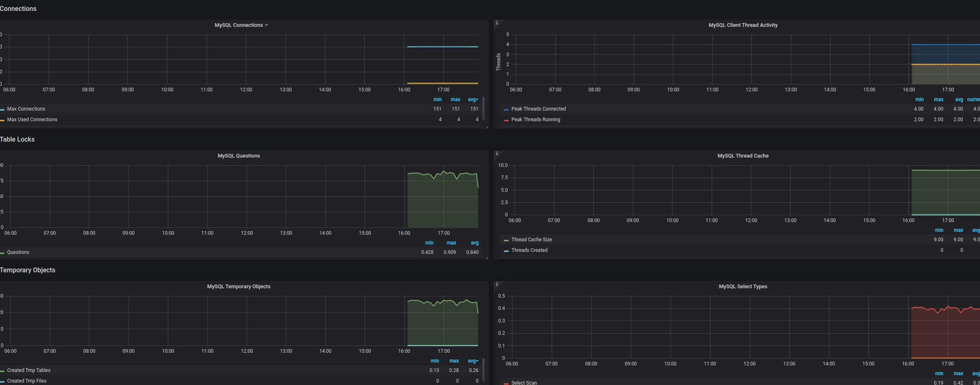Image resolution: width=980 pixels, height=385 pixels.
Task: Click Thread Cache Size legend color line
Action: pos(506,240)
